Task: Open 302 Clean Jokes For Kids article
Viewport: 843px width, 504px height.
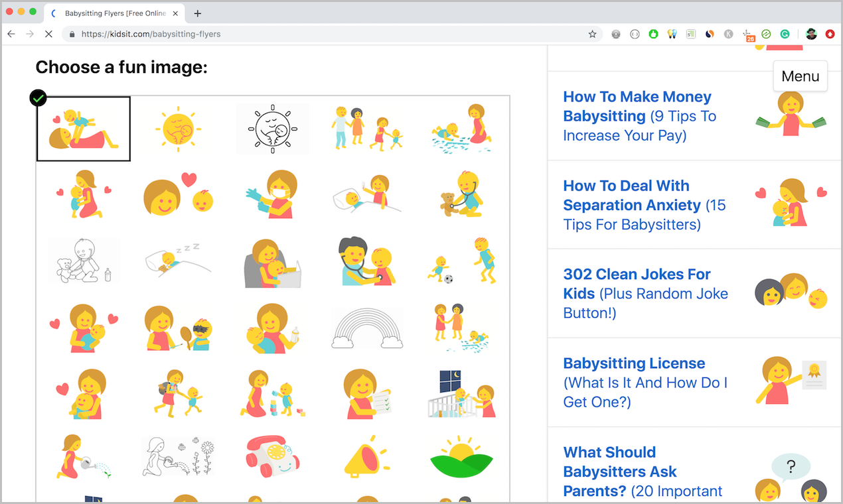Action: 646,294
